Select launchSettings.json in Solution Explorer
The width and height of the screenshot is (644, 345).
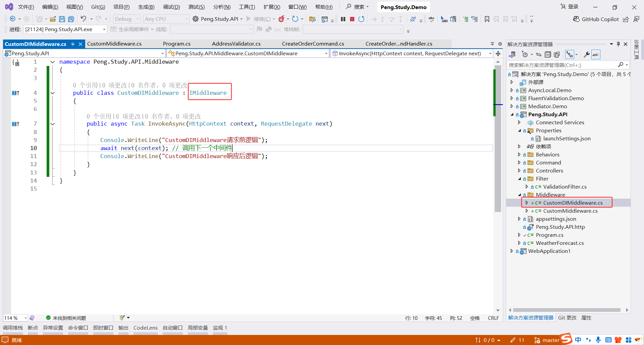[x=567, y=138]
